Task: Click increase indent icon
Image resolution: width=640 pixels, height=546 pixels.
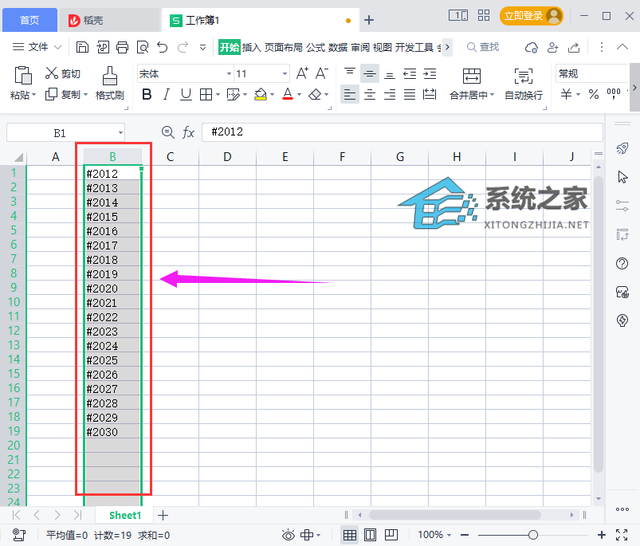Action: 429,74
